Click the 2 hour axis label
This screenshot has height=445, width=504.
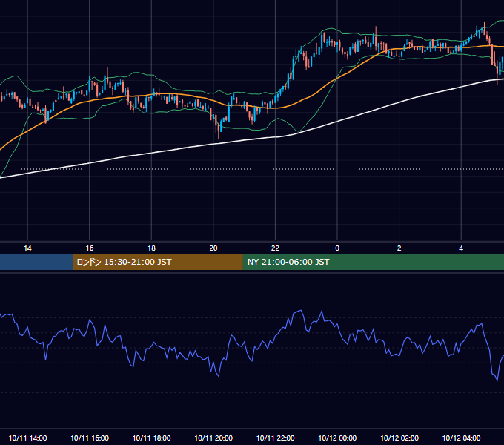click(x=399, y=248)
